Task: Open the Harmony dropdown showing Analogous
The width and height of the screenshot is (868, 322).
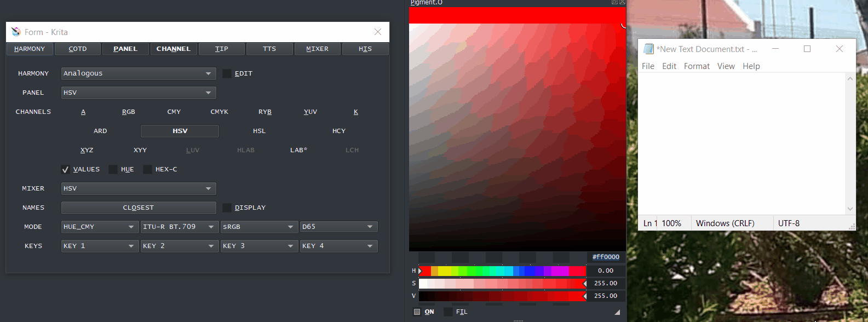Action: click(139, 73)
